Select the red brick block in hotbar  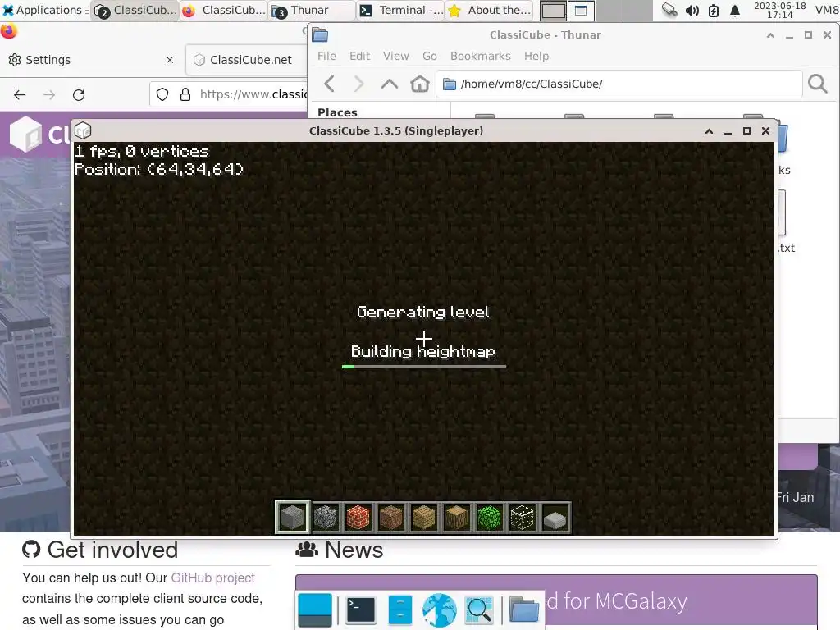point(358,518)
